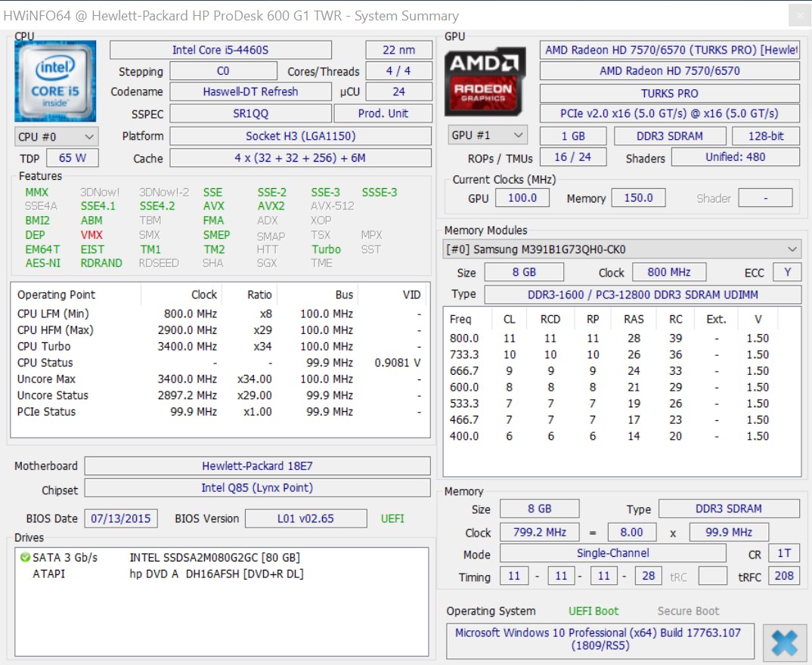This screenshot has height=665, width=812.
Task: Open the GPU #1 selector dropdown
Action: [x=487, y=135]
